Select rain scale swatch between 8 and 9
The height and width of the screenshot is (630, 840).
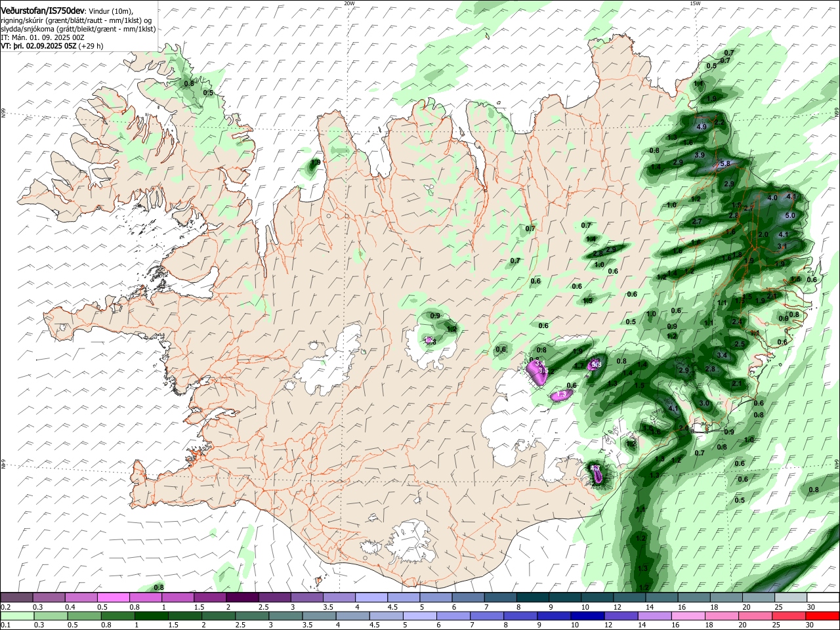[x=520, y=616]
